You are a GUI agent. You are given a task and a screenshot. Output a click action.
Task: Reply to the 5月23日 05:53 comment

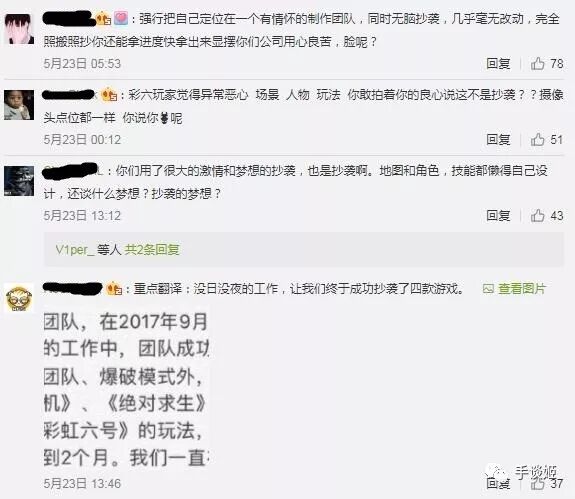tap(498, 64)
